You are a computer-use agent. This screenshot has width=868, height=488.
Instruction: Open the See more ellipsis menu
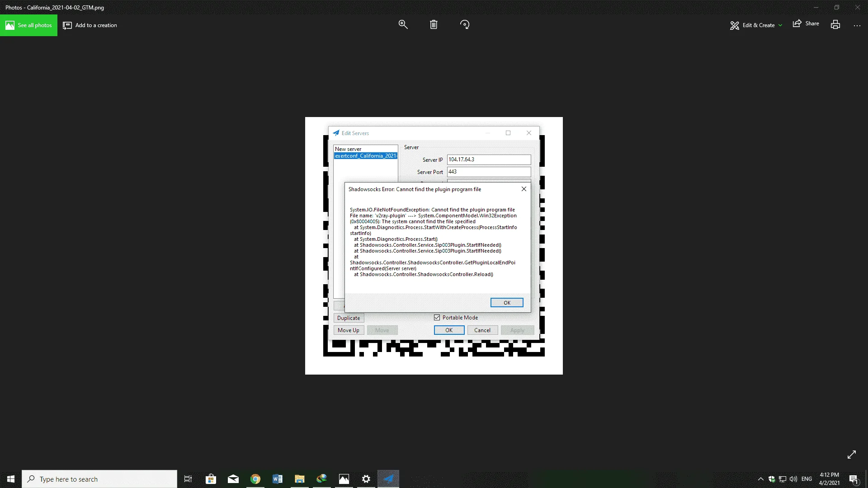[857, 25]
